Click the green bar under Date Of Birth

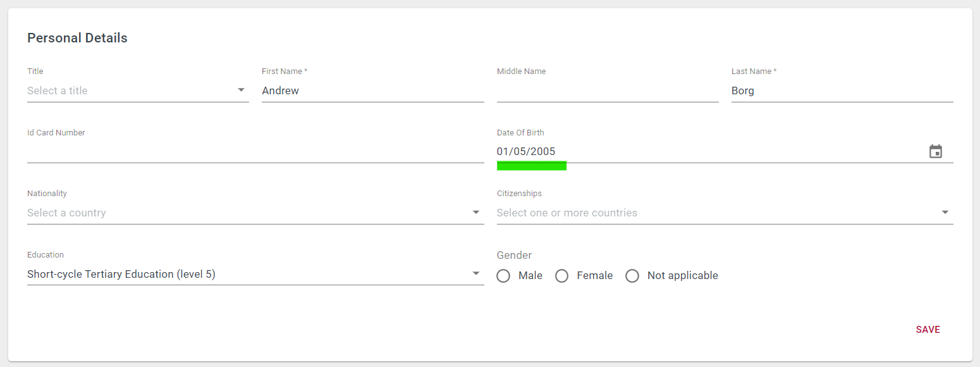pyautogui.click(x=532, y=166)
